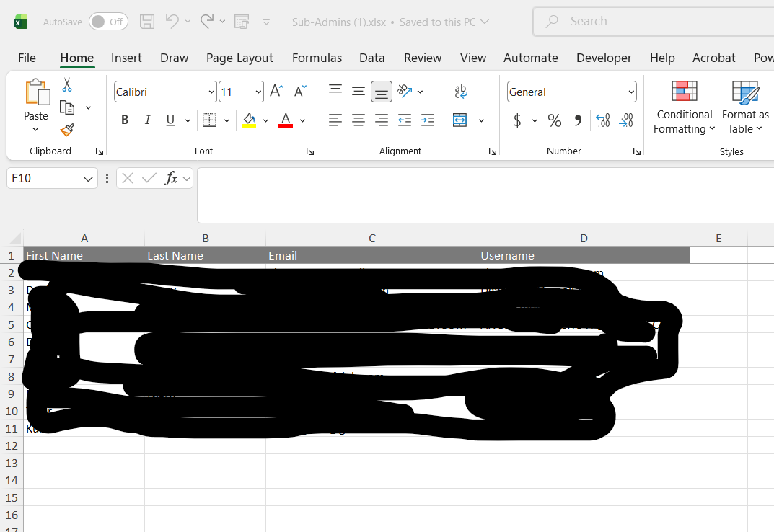The width and height of the screenshot is (774, 532).
Task: Switch to the Page Layout tab
Action: coord(239,58)
